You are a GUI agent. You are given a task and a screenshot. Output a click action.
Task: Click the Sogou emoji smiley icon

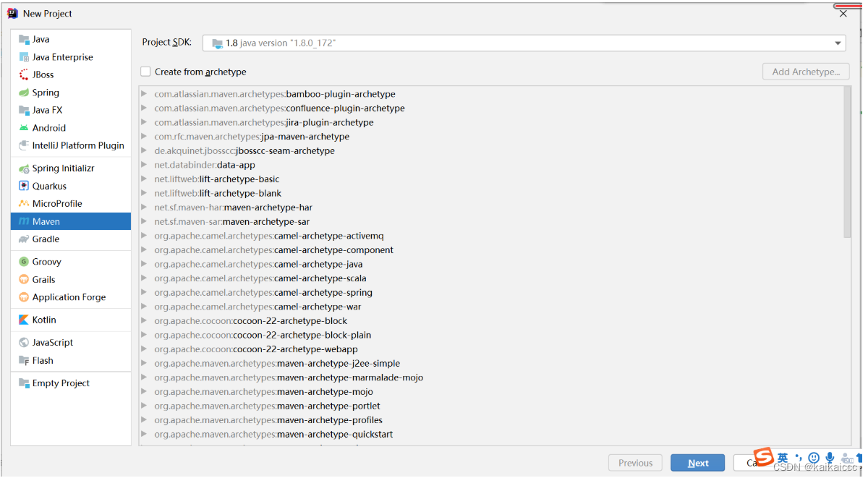[814, 458]
